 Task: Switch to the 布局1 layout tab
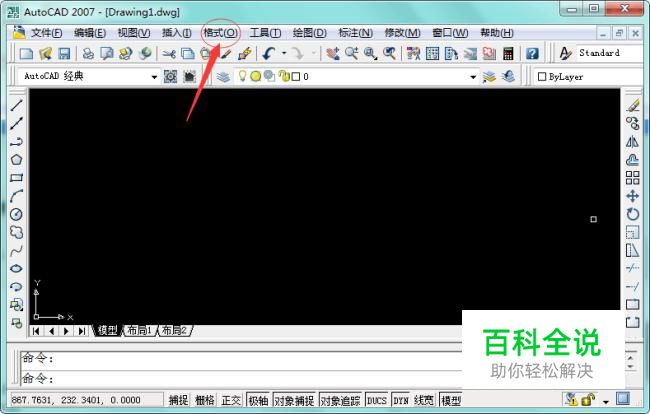(x=140, y=330)
